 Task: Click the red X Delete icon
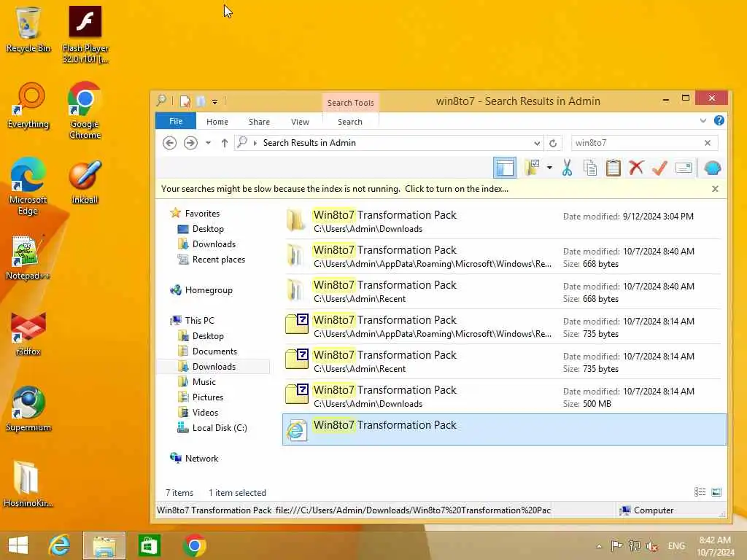(x=636, y=168)
